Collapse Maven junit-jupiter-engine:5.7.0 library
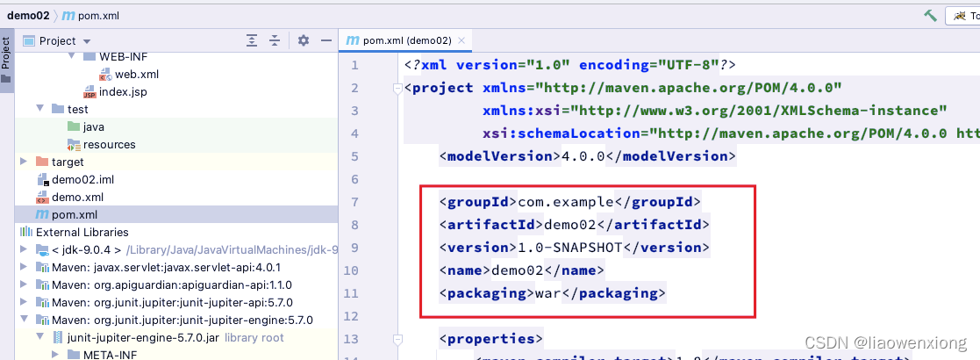The height and width of the screenshot is (360, 980). 24,320
